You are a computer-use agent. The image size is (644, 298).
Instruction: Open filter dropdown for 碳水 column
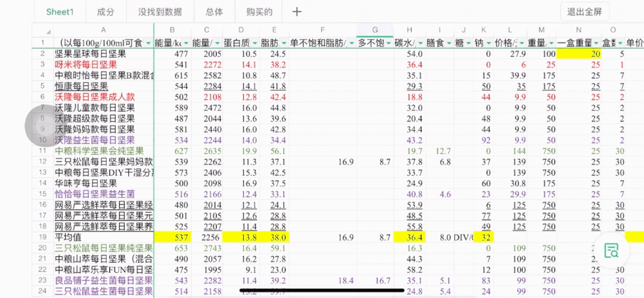tap(421, 43)
